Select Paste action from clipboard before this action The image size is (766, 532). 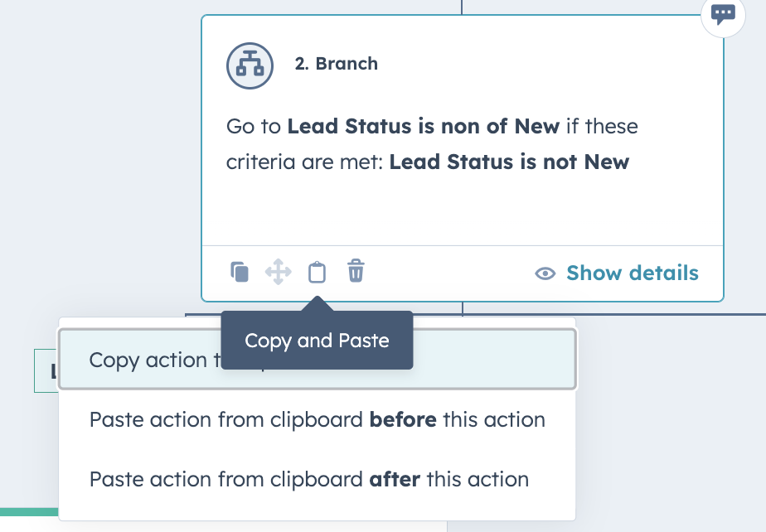(317, 420)
